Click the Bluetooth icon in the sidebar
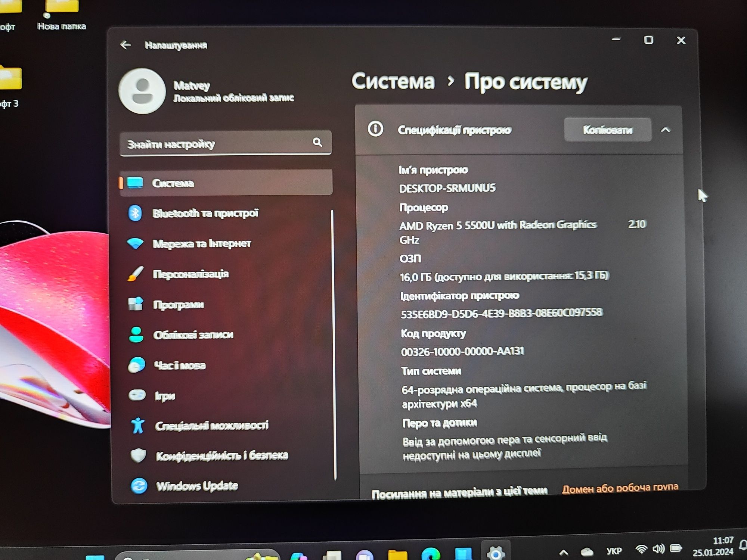The width and height of the screenshot is (747, 560). [135, 213]
